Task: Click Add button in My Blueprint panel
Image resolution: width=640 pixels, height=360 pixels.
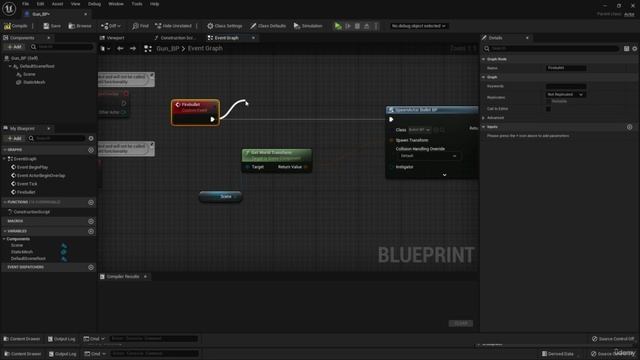Action: (14, 138)
